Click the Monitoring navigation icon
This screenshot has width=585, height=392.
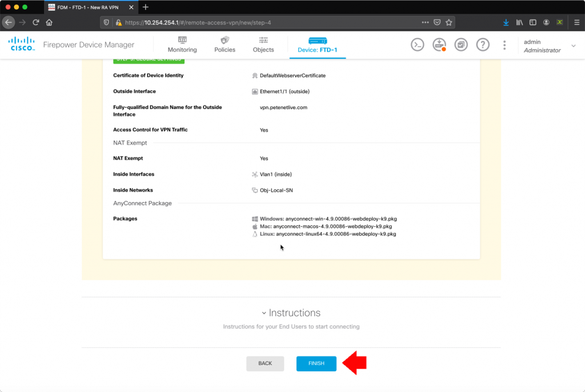coord(182,44)
